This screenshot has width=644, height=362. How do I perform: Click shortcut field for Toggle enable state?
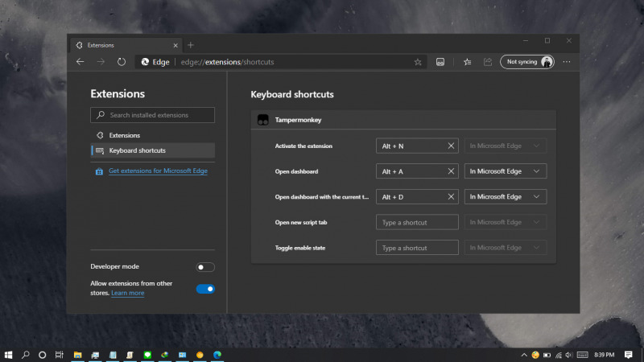point(417,248)
